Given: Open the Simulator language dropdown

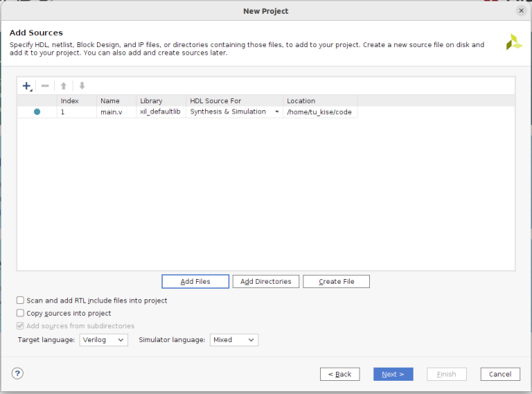Looking at the screenshot, I should click(233, 340).
